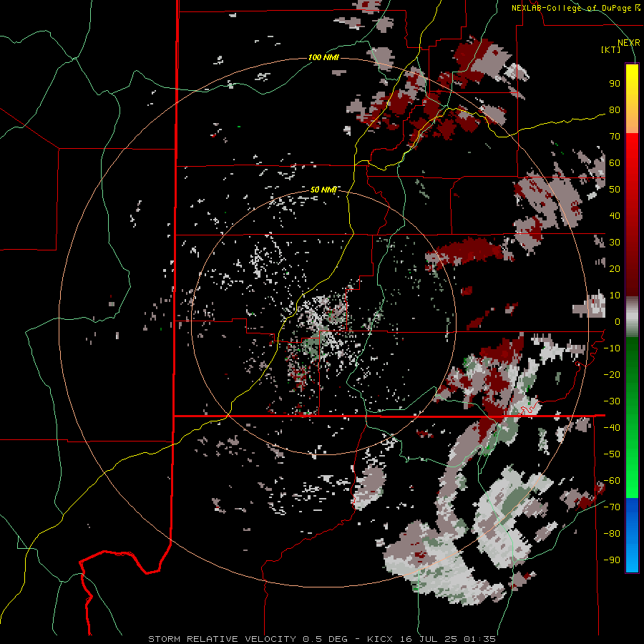Viewport: 644px width, 644px height.
Task: Click the 50 NMI range ring label
Action: [323, 190]
